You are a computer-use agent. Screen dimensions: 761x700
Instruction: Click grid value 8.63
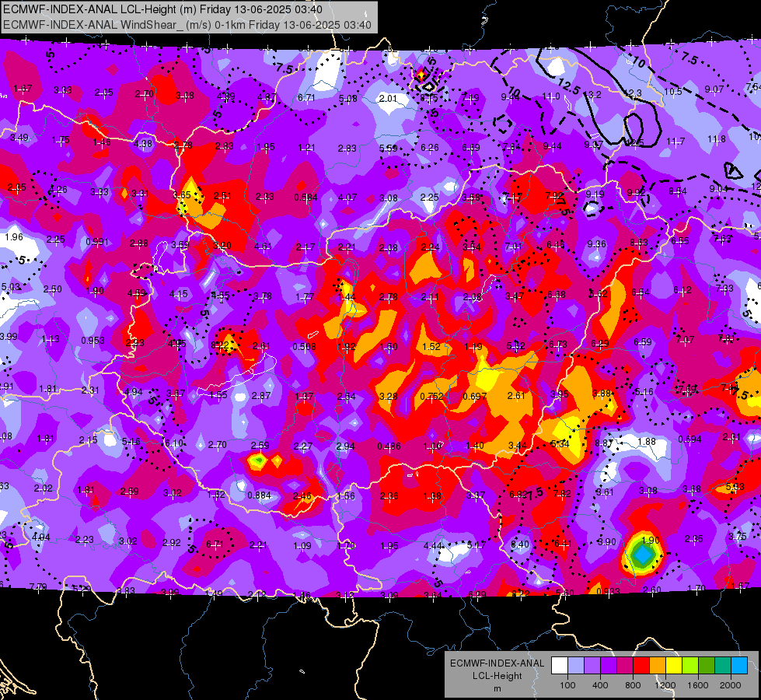pyautogui.click(x=639, y=243)
